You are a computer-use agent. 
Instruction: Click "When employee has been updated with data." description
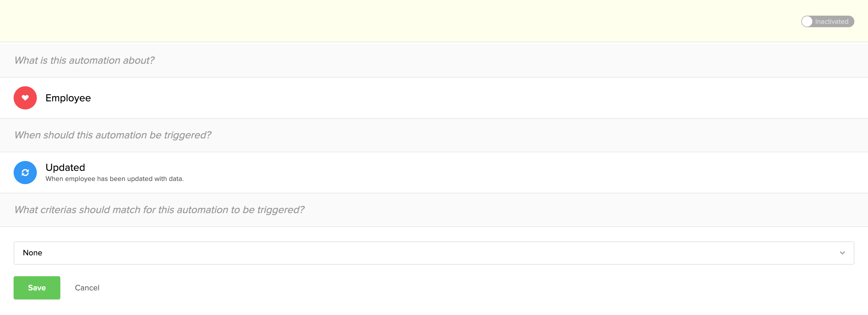tap(115, 179)
